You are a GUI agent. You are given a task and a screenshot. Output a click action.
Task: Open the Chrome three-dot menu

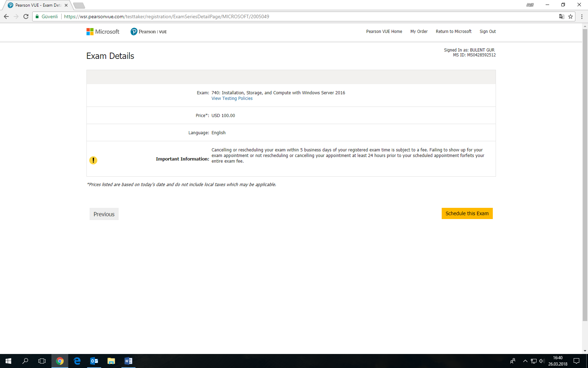(x=582, y=16)
